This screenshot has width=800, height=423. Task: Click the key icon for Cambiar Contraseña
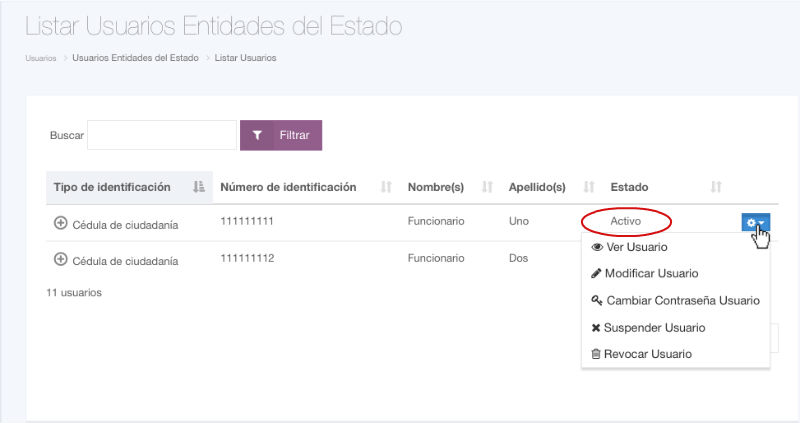(597, 300)
